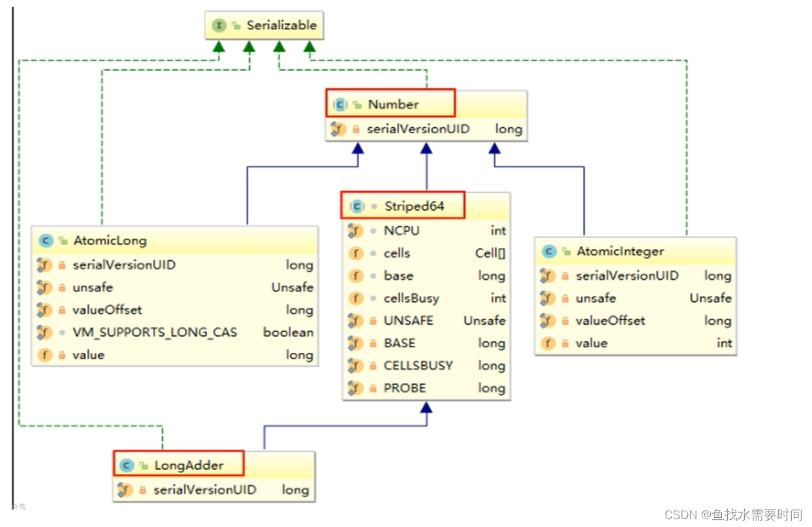This screenshot has width=812, height=527.
Task: Select serialVersionUID in AtomicInteger
Action: [x=627, y=276]
